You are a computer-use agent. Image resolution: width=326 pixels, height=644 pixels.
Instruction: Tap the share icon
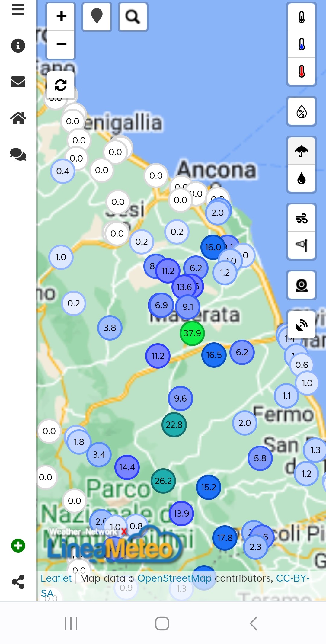(x=18, y=582)
